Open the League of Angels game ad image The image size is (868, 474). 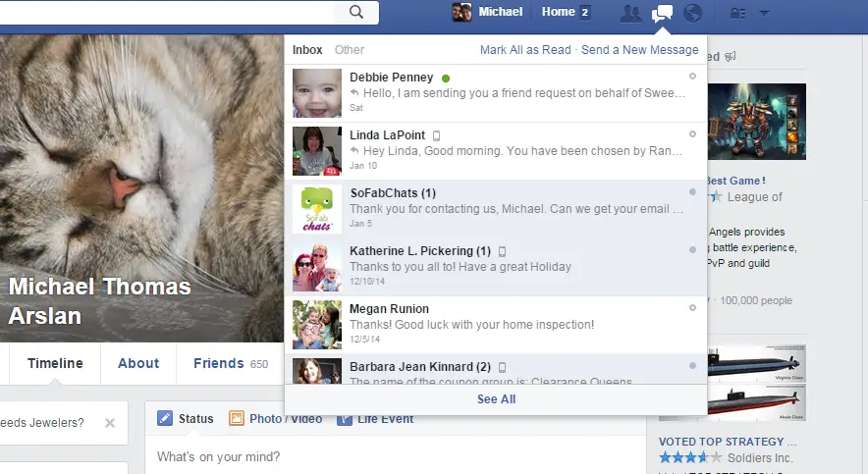coord(756,122)
